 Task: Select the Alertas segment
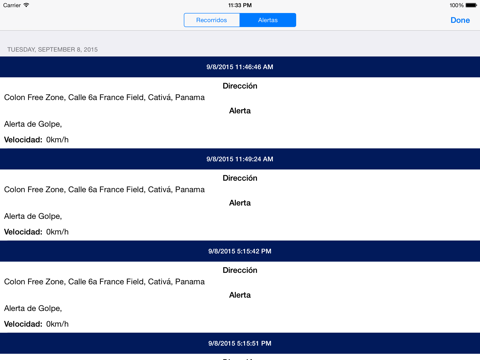point(268,20)
